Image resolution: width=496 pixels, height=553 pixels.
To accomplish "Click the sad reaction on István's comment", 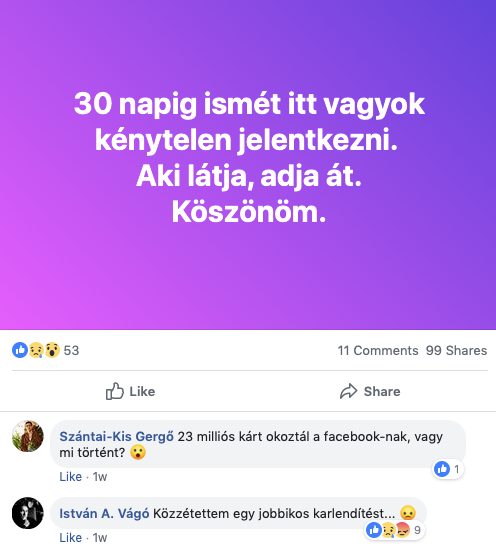I will (389, 530).
